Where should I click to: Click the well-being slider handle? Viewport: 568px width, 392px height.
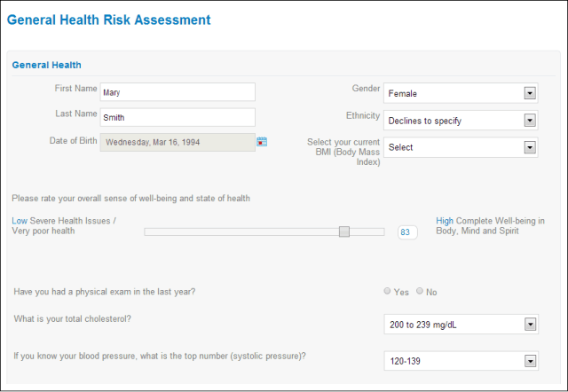(344, 231)
